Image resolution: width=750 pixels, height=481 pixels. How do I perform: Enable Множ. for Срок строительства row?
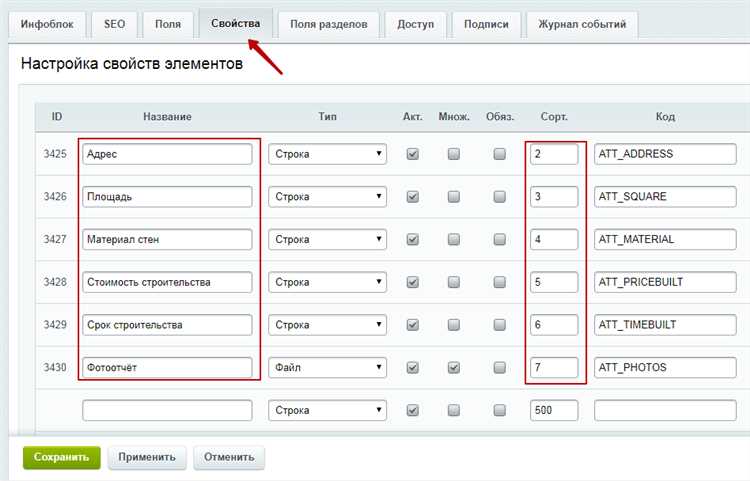point(453,325)
